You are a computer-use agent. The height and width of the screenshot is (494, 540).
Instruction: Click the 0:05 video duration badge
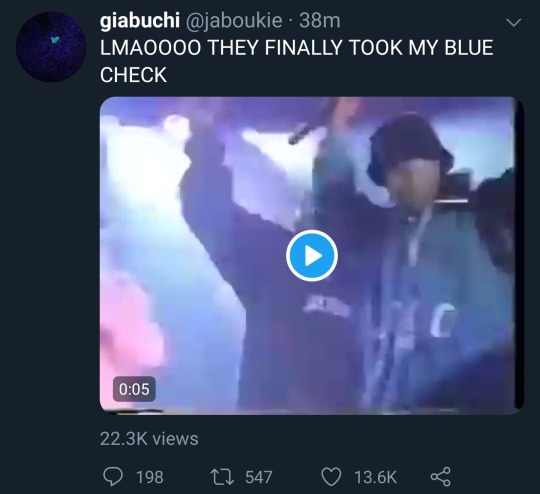pos(134,389)
